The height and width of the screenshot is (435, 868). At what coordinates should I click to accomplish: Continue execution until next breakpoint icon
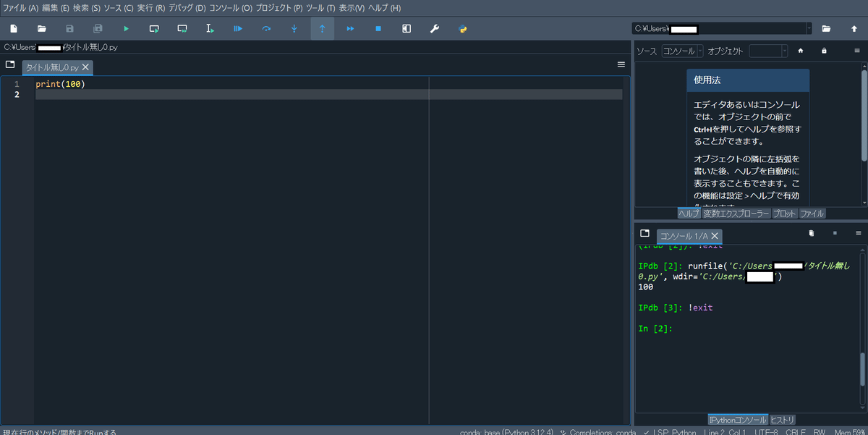pyautogui.click(x=350, y=29)
